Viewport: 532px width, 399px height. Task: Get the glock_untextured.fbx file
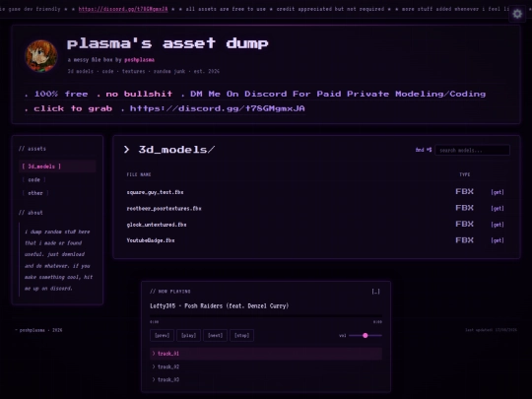pos(498,225)
